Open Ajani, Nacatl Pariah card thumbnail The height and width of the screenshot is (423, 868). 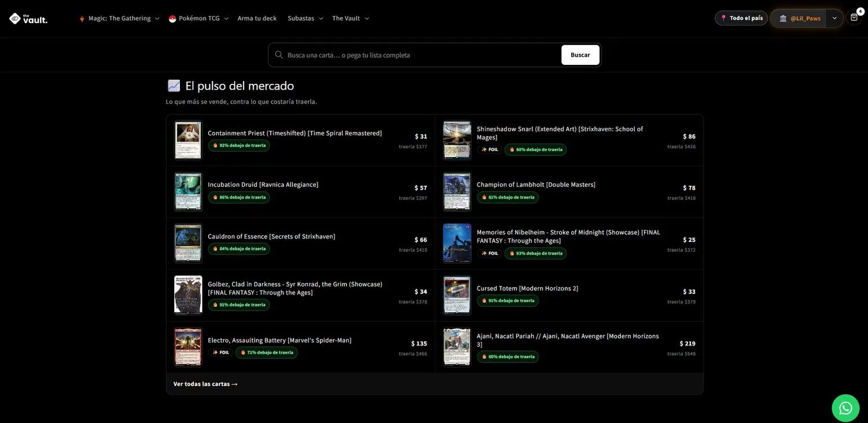pos(457,347)
